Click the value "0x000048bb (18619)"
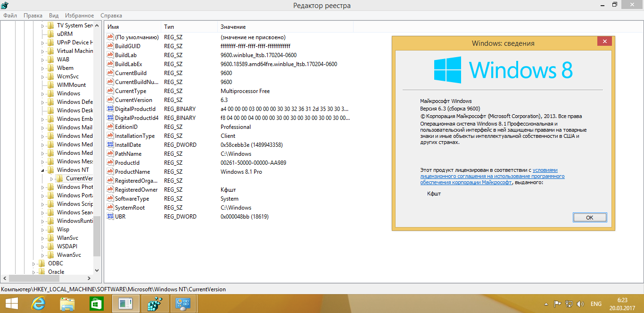This screenshot has height=313, width=644. [244, 217]
